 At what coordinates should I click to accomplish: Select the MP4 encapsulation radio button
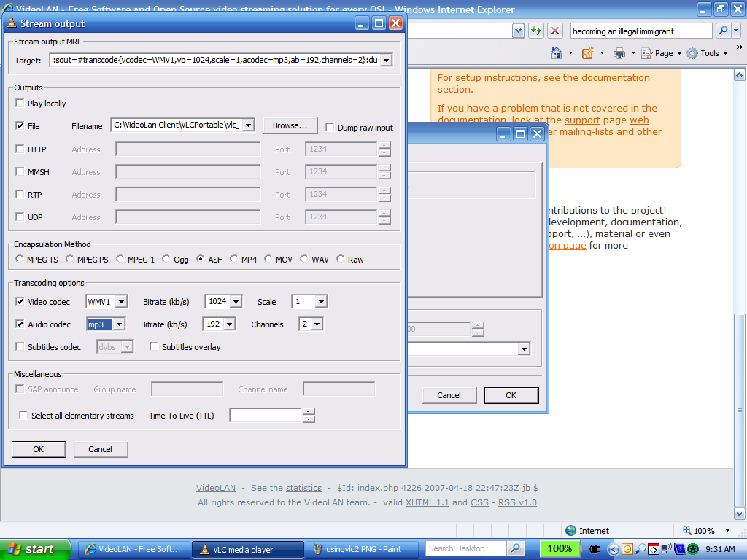[x=234, y=260]
